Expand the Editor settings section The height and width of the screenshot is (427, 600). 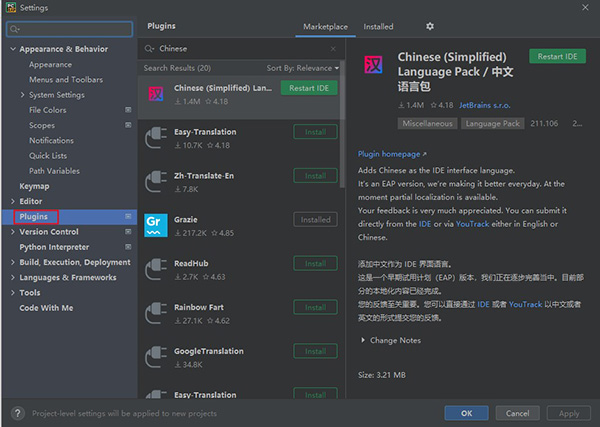click(13, 201)
